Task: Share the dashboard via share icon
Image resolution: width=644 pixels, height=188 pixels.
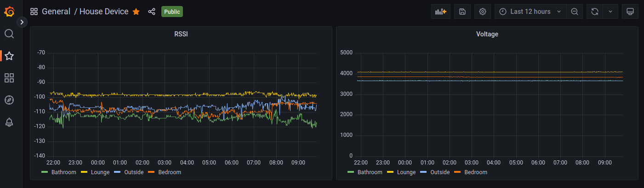Action: pyautogui.click(x=152, y=12)
